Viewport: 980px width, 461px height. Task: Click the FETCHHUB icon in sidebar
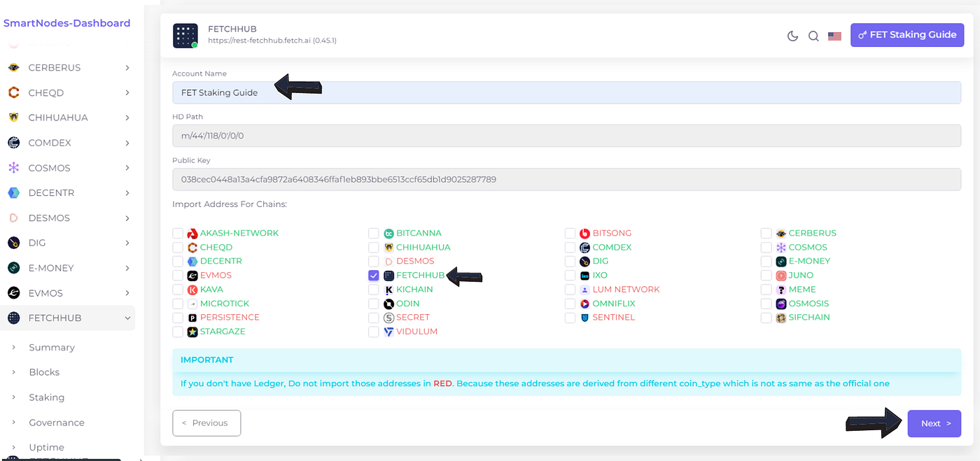click(x=13, y=318)
